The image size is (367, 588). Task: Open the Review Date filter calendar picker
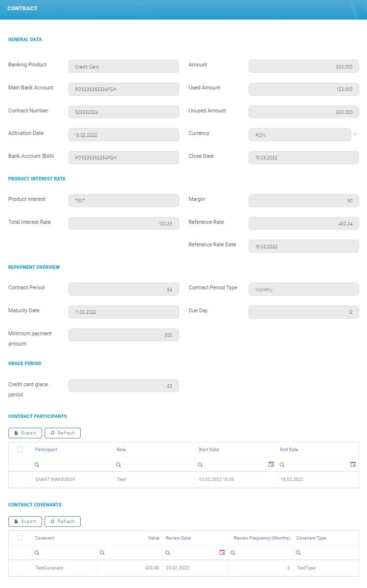pos(222,552)
